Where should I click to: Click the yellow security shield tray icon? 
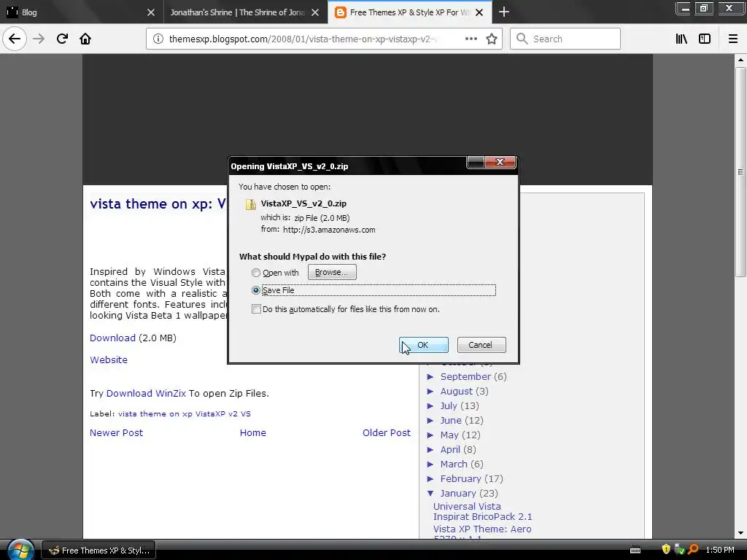point(666,550)
